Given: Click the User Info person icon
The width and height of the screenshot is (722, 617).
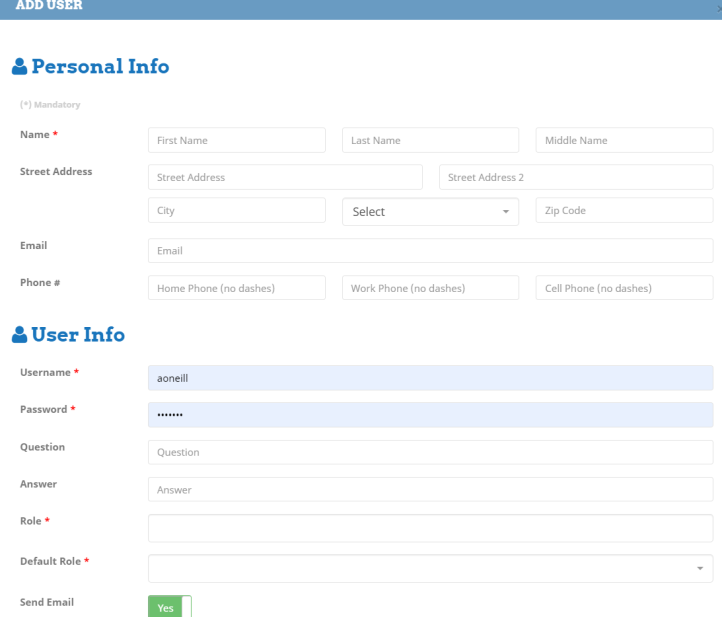Looking at the screenshot, I should click(19, 335).
